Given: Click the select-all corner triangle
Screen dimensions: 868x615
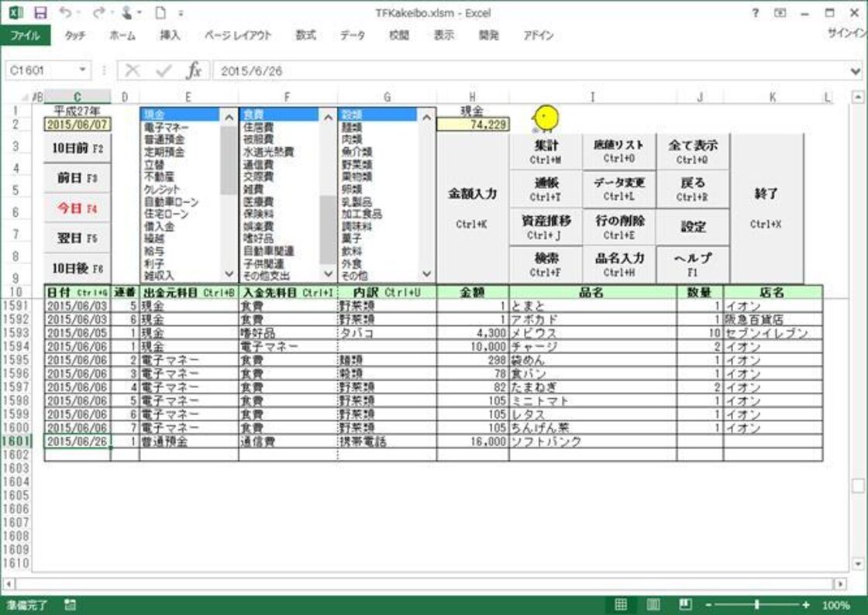Looking at the screenshot, I should point(26,98).
